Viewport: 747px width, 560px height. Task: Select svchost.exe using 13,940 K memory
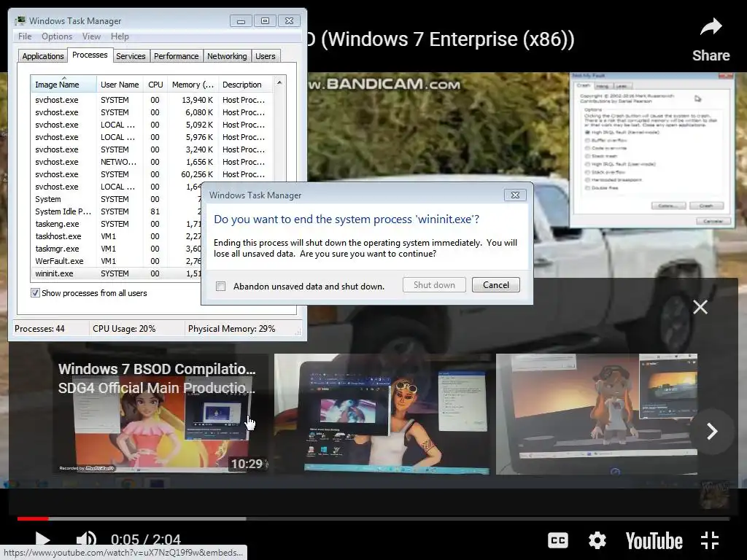pyautogui.click(x=152, y=100)
